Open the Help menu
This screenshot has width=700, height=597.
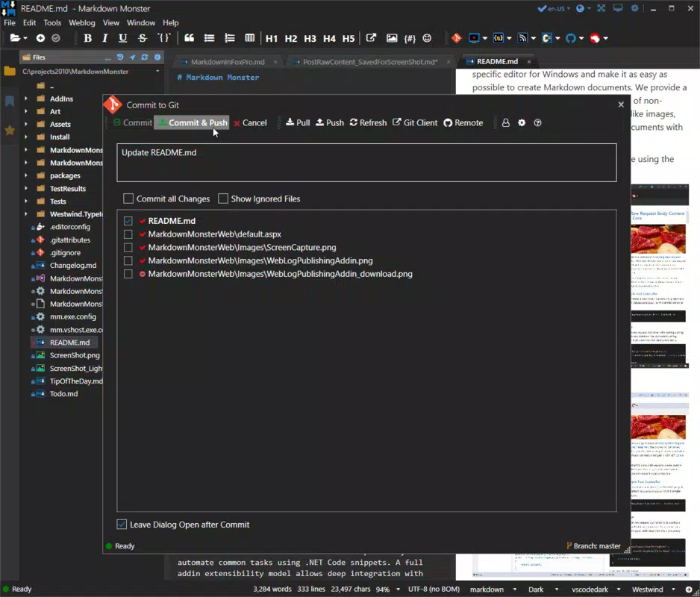point(171,22)
